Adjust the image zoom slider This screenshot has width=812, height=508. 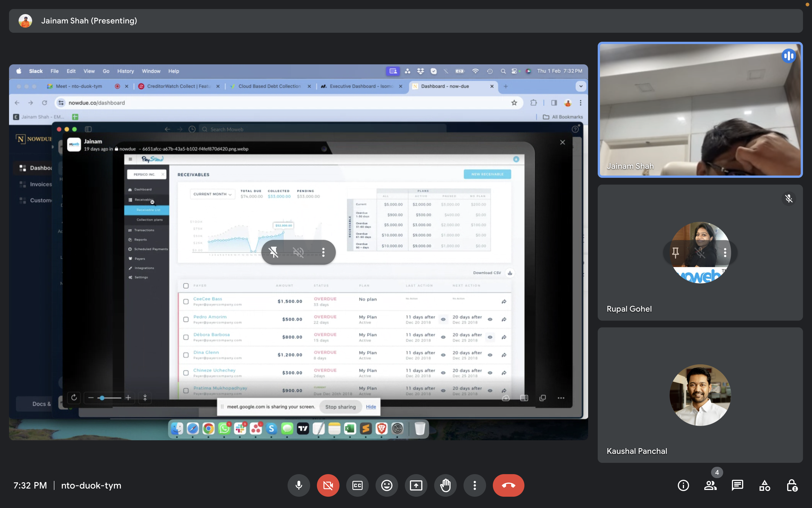pos(110,398)
